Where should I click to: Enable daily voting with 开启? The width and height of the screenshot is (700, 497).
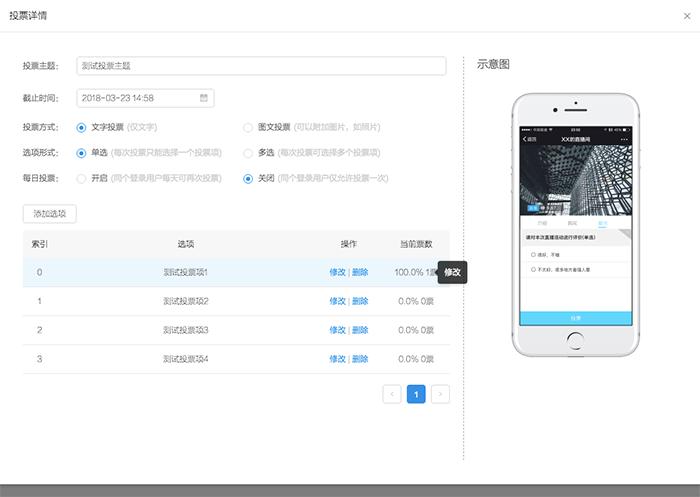point(81,178)
